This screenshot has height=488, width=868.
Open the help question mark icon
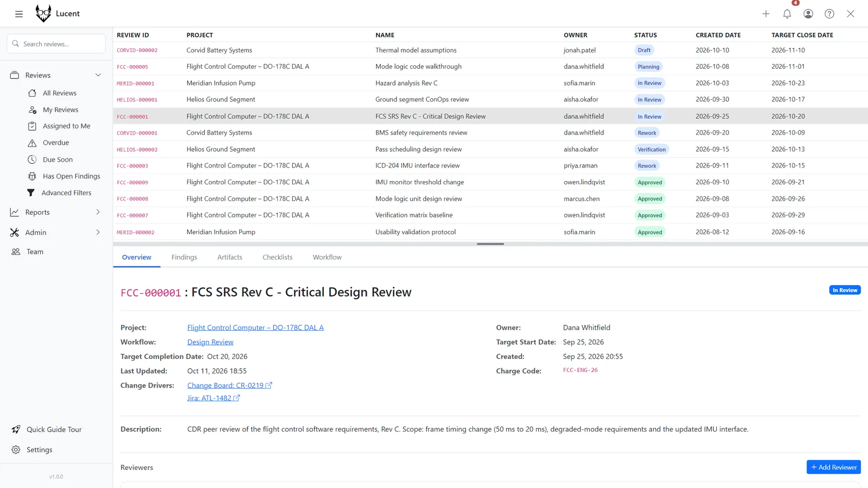[x=829, y=14]
